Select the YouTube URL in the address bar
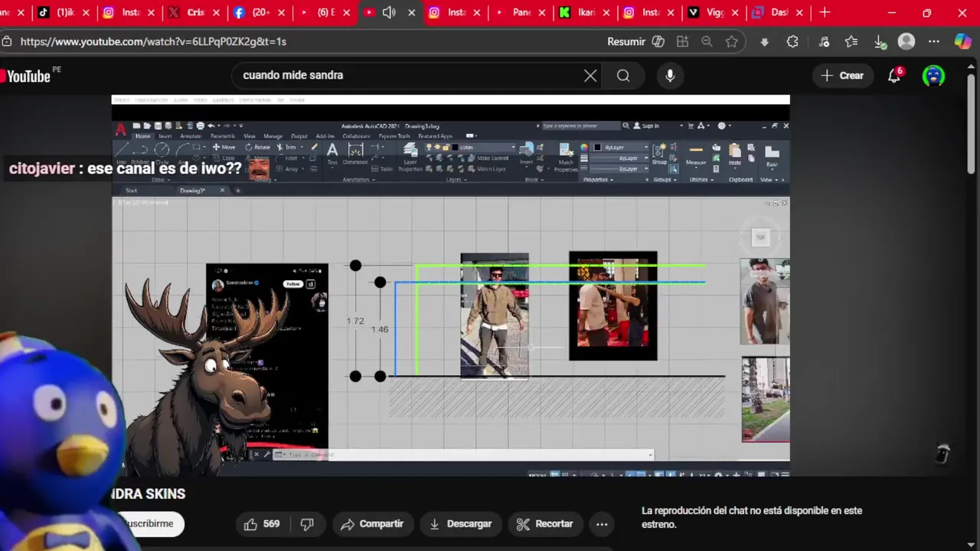Screen dimensions: 980x551 click(x=153, y=41)
